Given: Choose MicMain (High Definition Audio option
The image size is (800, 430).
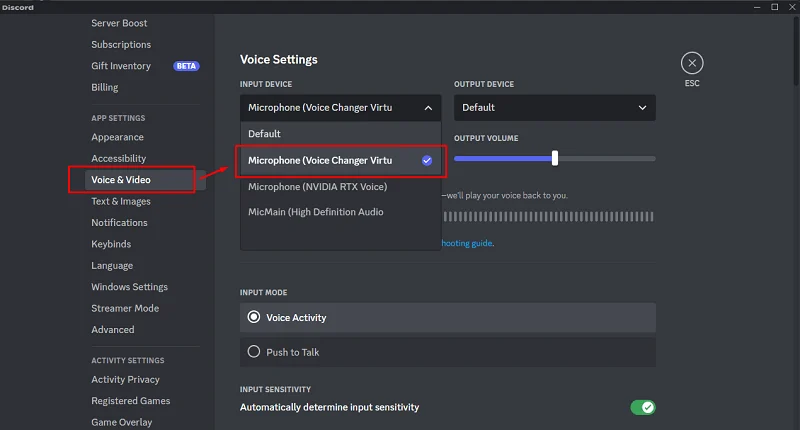Looking at the screenshot, I should coord(340,212).
